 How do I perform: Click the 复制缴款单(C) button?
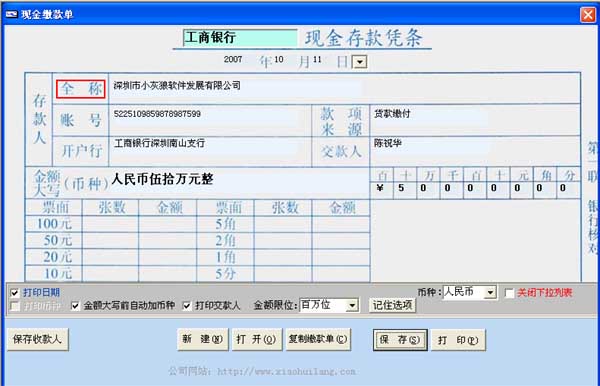click(318, 339)
